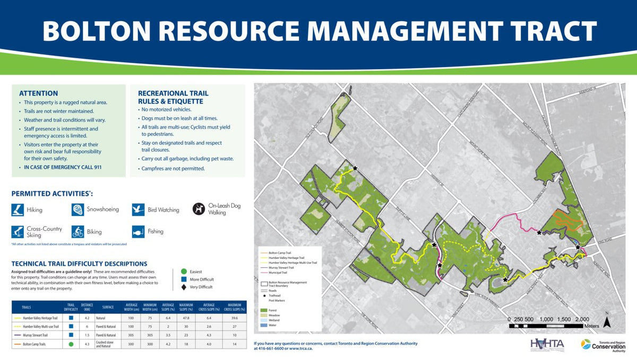Click the Fishing activity icon
This screenshot has height=364, width=637.
click(x=138, y=231)
